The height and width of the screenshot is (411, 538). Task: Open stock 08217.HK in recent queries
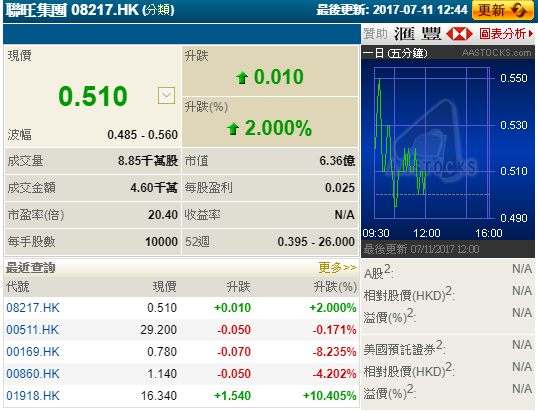(33, 308)
